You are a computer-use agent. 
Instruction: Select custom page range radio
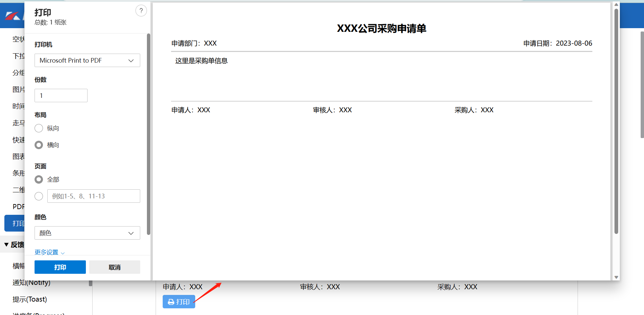pyautogui.click(x=39, y=196)
